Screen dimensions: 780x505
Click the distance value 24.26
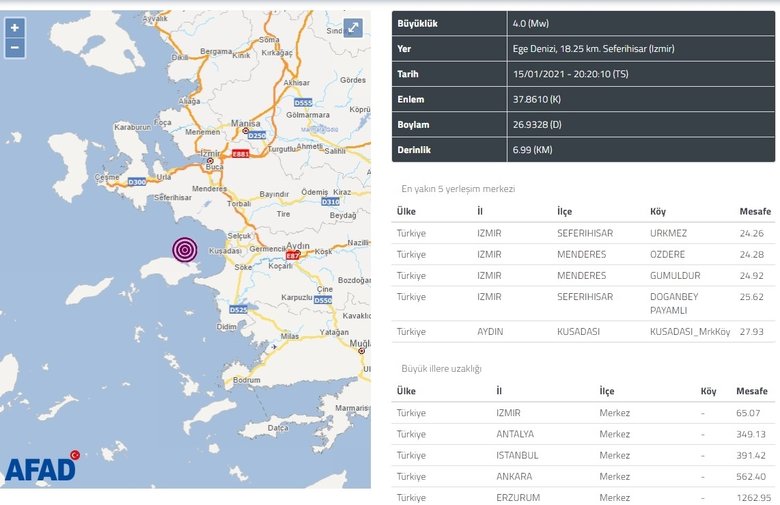click(751, 233)
